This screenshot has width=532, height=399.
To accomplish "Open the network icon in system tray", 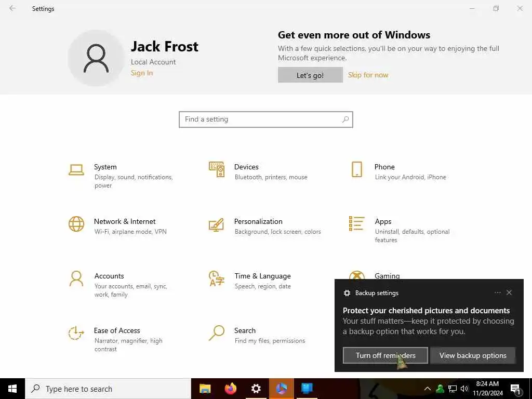I will (453, 389).
